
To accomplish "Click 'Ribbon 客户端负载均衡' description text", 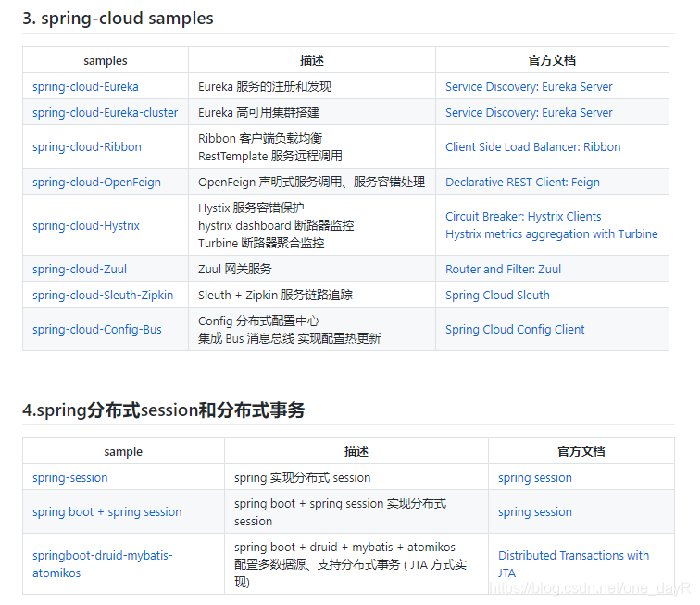I will 260,139.
